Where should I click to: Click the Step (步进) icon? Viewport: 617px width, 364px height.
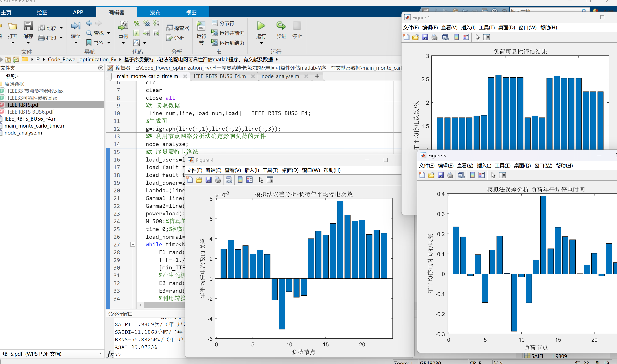coord(281,26)
